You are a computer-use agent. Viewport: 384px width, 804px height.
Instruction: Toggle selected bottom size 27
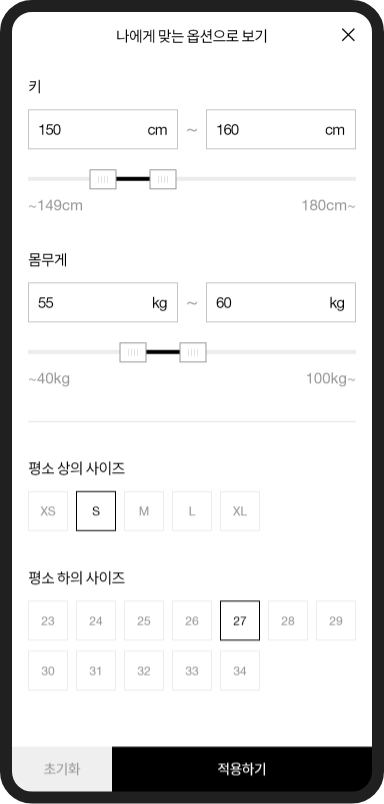click(x=240, y=621)
